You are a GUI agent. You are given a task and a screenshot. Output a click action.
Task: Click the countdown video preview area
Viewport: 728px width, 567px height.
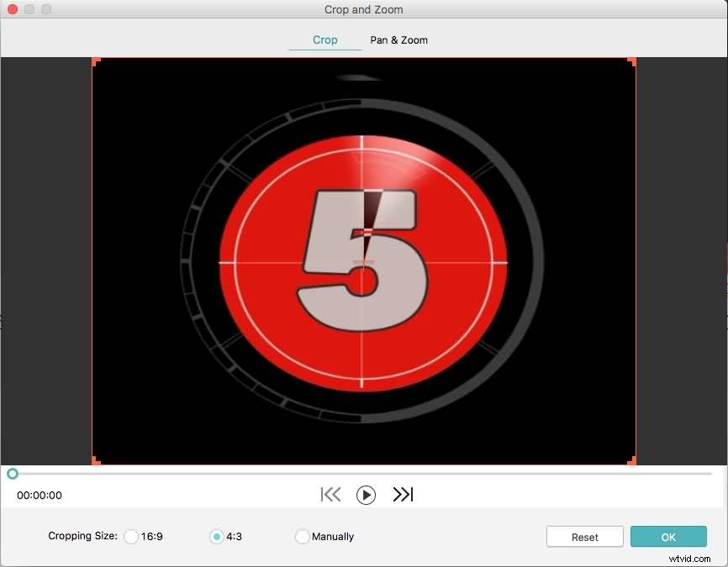pos(364,260)
